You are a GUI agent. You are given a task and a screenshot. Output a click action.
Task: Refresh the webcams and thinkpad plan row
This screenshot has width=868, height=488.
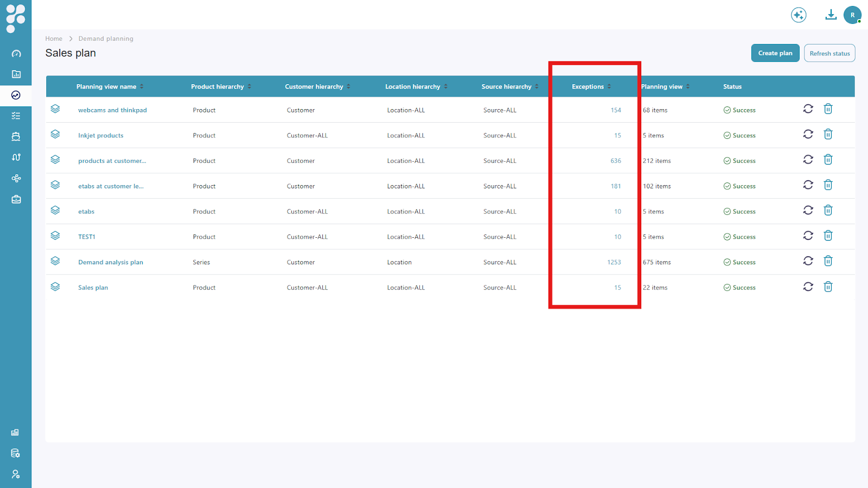pyautogui.click(x=808, y=109)
